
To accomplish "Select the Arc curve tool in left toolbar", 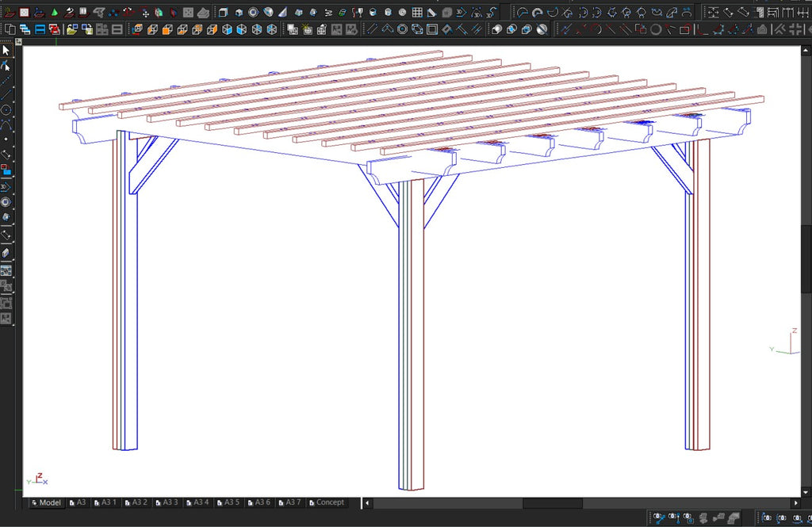I will point(6,124).
